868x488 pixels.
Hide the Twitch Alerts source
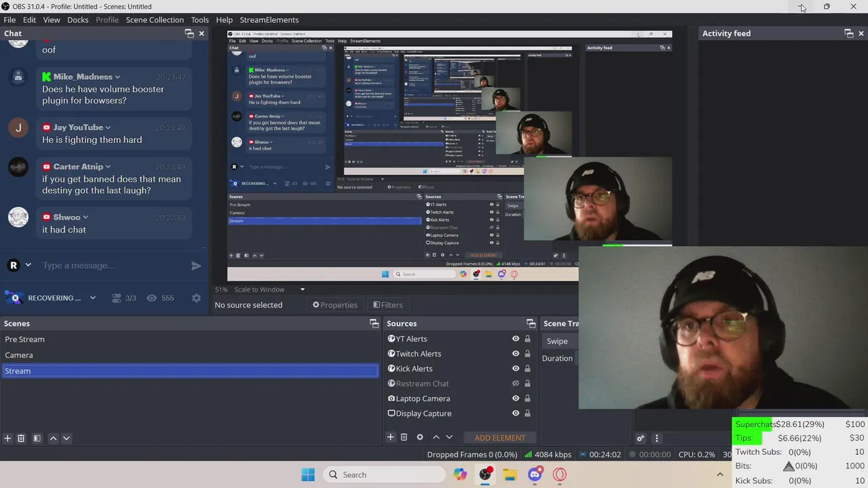(515, 354)
